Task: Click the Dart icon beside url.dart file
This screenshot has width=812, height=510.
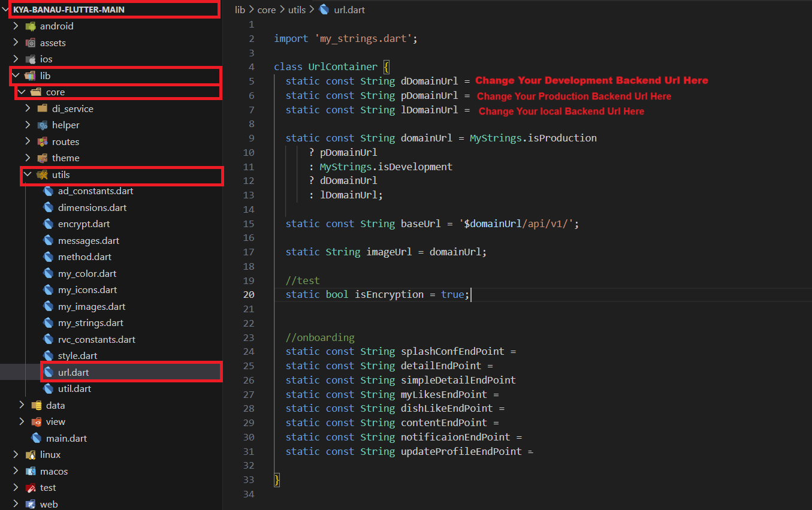Action: click(49, 372)
